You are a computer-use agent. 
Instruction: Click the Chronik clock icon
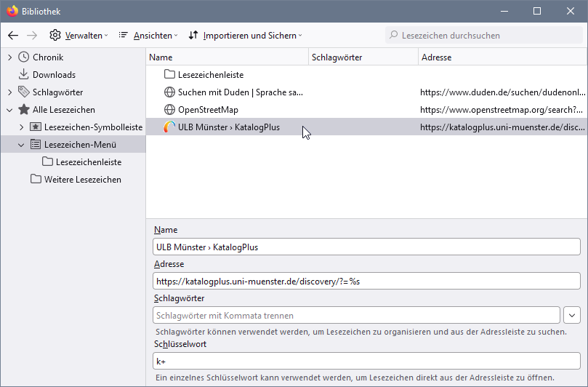[x=24, y=57]
